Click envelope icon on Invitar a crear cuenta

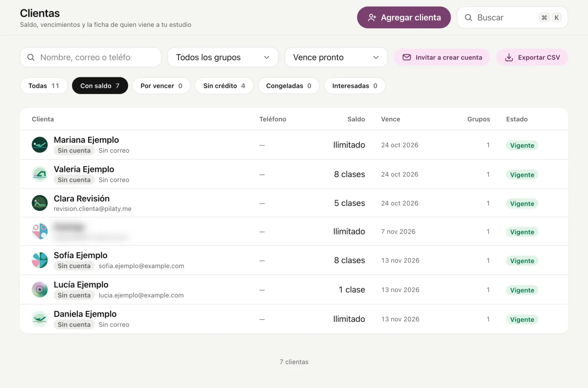407,57
